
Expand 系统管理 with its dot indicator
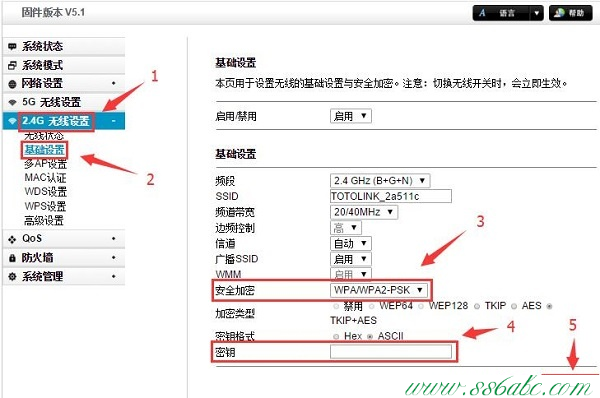pos(114,276)
